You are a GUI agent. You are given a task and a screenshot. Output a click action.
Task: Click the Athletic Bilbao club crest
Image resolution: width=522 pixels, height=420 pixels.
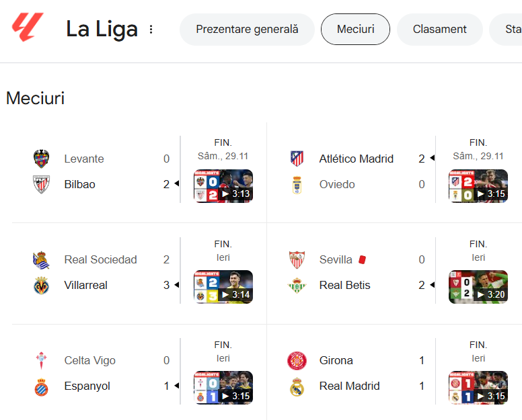click(42, 184)
